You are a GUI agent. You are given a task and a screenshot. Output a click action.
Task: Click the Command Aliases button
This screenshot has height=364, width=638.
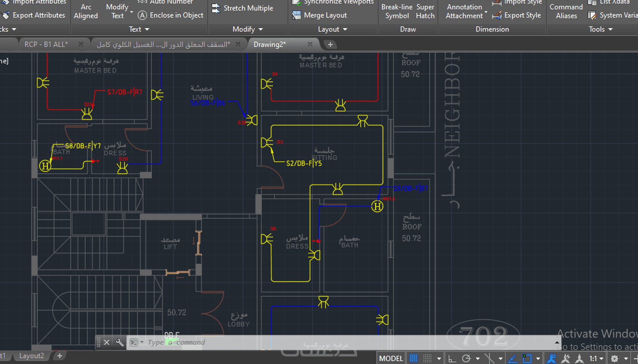coord(566,11)
